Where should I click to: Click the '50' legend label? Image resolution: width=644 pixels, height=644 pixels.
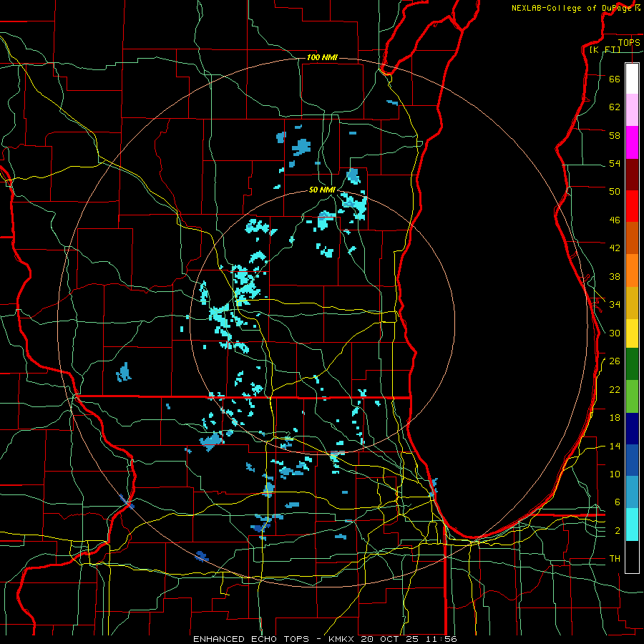tap(615, 192)
